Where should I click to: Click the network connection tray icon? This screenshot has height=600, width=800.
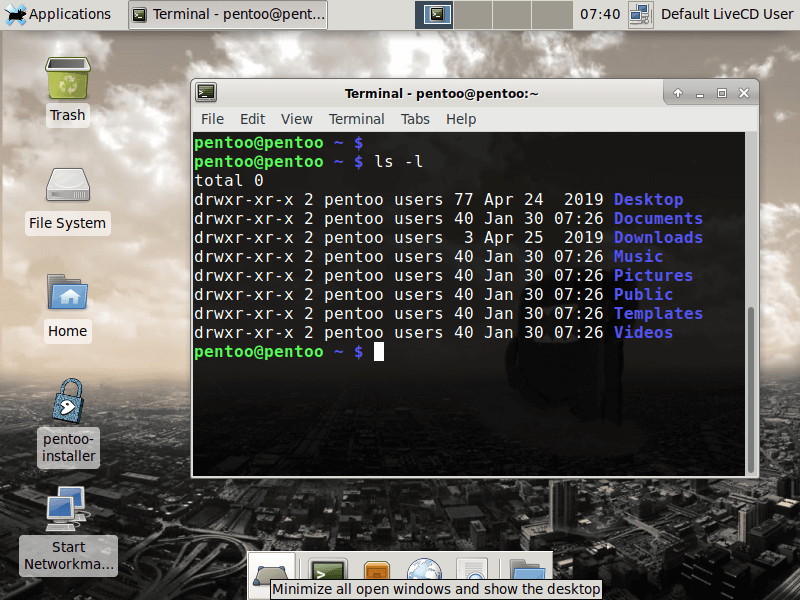[640, 14]
